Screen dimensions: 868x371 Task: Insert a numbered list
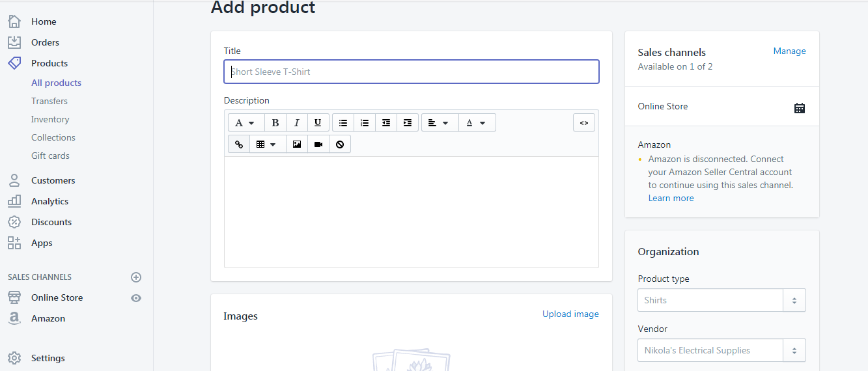(x=365, y=123)
